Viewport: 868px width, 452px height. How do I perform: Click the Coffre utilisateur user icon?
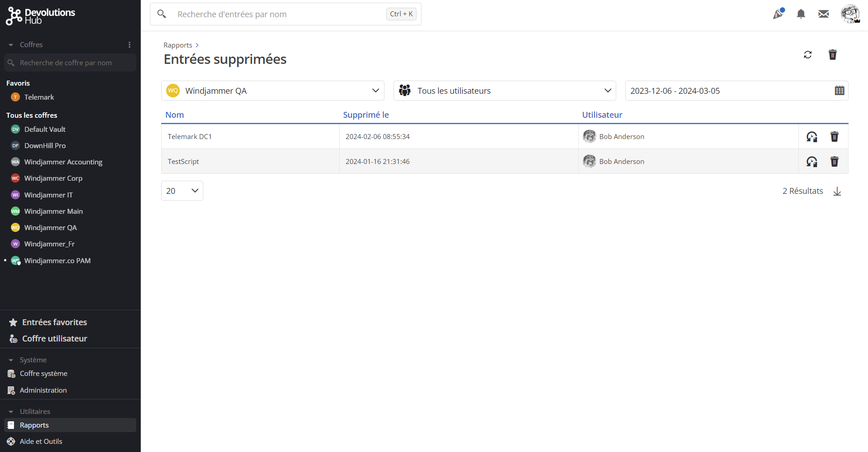pyautogui.click(x=13, y=339)
